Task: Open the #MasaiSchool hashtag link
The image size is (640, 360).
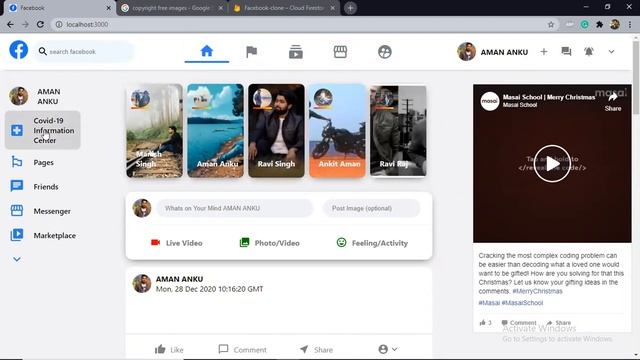Action: tap(522, 302)
